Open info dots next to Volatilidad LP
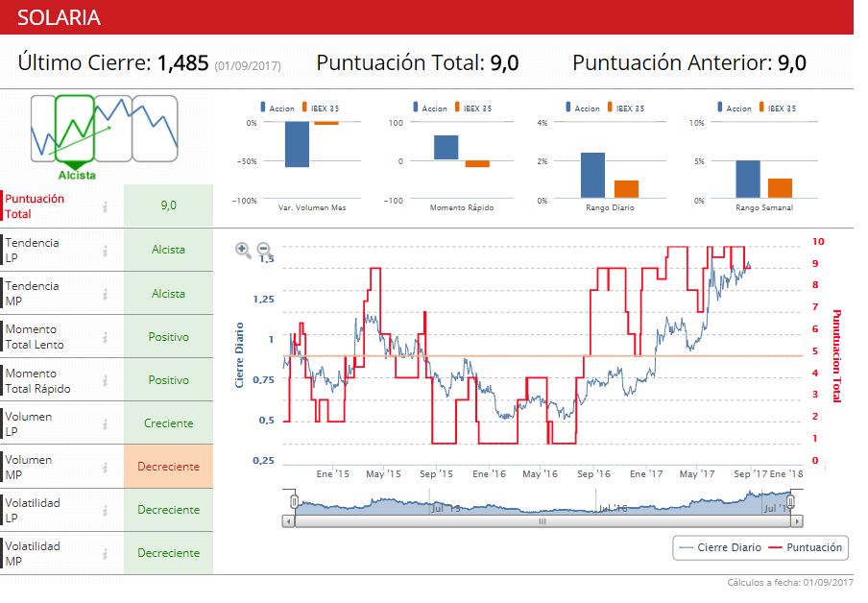868x603 pixels. pos(105,510)
